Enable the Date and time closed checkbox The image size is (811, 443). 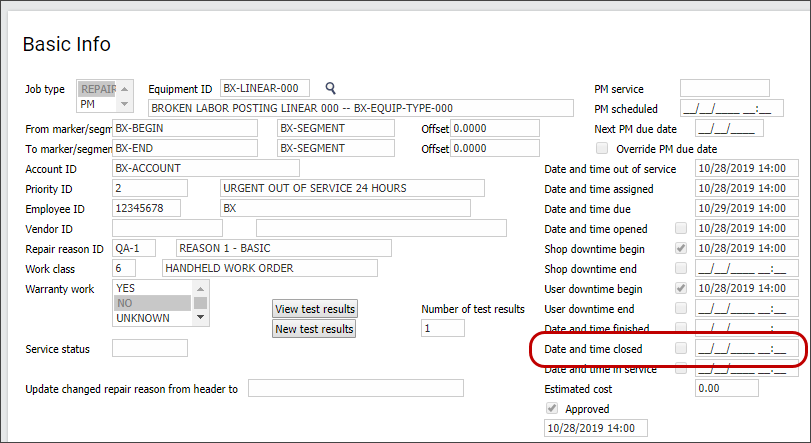pos(681,348)
